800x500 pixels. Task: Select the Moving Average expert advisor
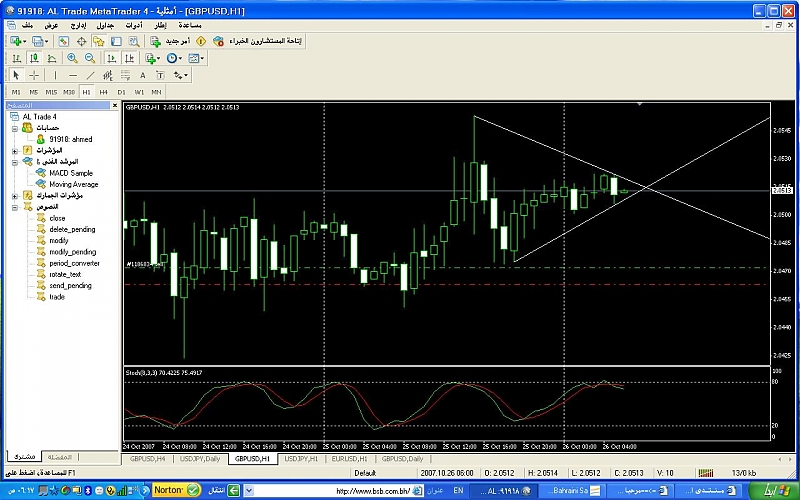73,184
